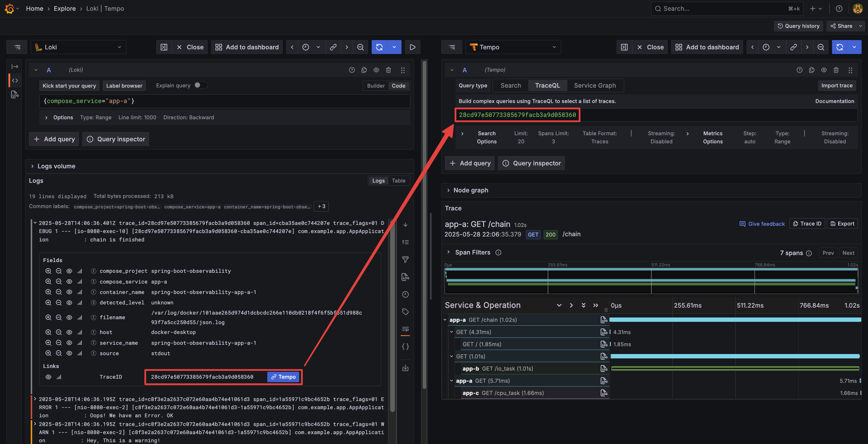Click the trace minimap timeline overview
Viewport: 868px width, 444px height.
[651, 281]
